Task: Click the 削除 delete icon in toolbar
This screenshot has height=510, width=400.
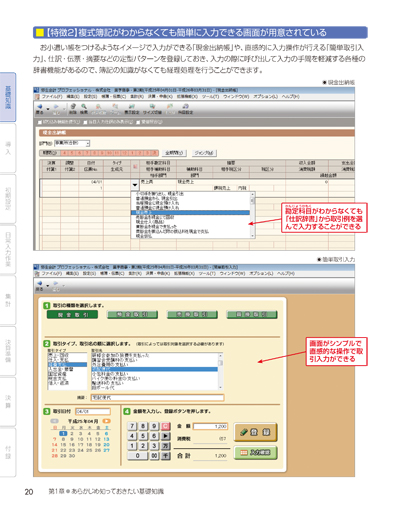Action: pyautogui.click(x=73, y=108)
